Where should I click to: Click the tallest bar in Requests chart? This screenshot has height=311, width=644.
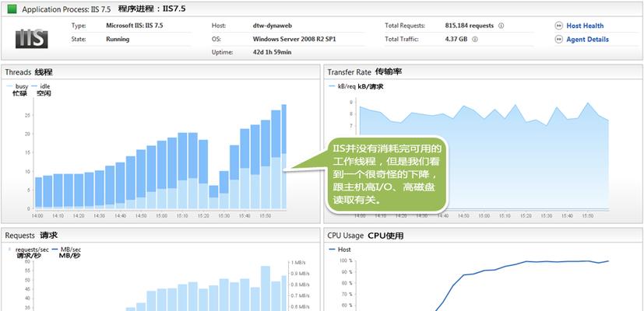266,288
